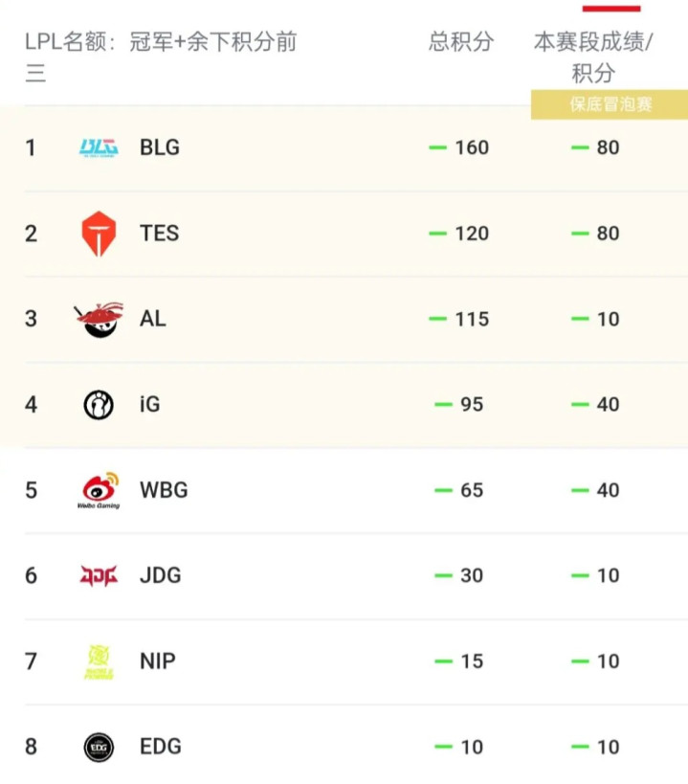Open the TES team name link
This screenshot has height=784, width=688.
(x=159, y=234)
